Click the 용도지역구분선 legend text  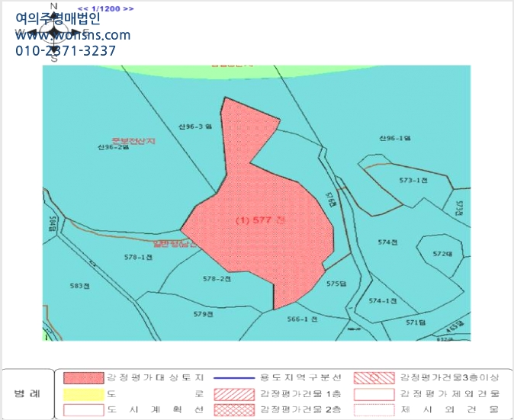click(300, 378)
